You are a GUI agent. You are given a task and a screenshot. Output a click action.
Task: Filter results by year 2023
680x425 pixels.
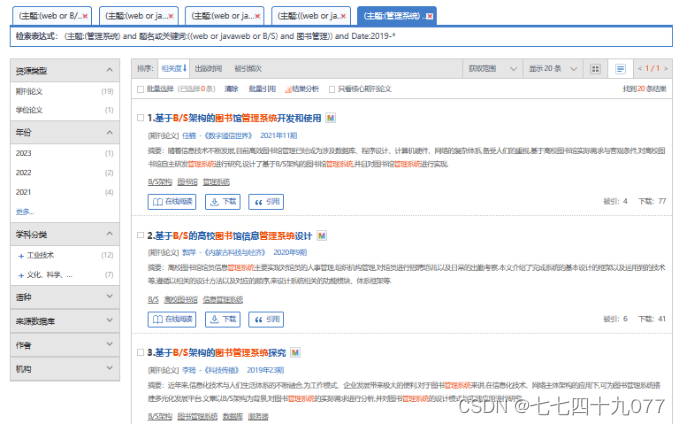[x=23, y=153]
